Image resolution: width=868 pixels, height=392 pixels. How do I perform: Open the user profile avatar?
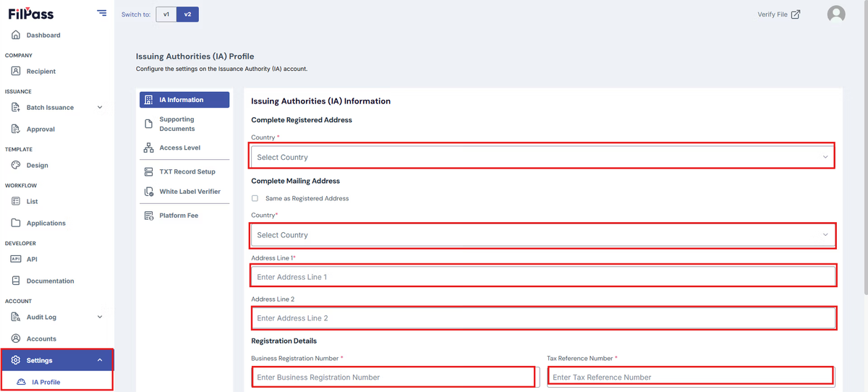[x=836, y=14]
